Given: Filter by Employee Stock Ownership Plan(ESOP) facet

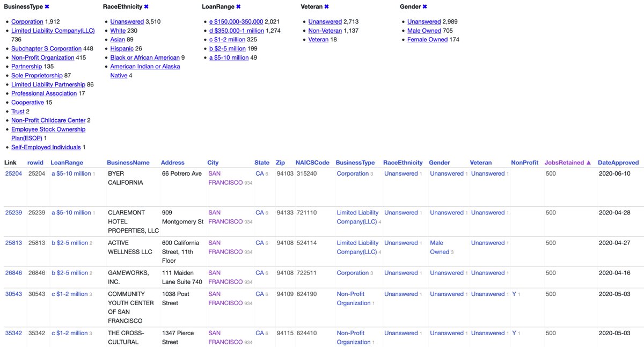Looking at the screenshot, I should (48, 134).
